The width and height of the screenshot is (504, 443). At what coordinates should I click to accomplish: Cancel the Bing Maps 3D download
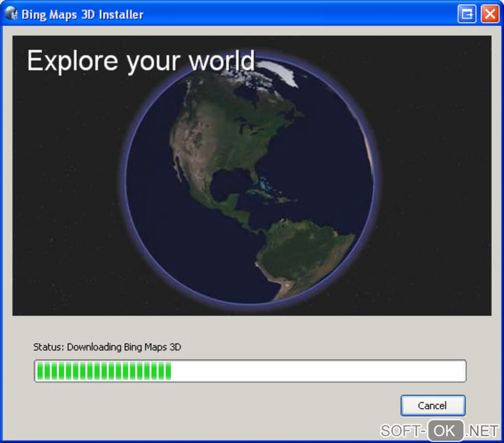click(433, 405)
